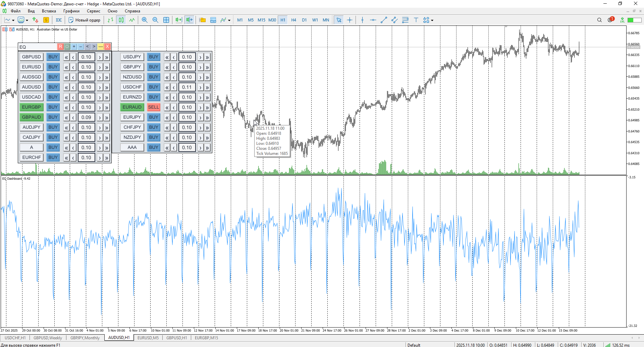Select the trendline drawing tool

click(x=384, y=20)
